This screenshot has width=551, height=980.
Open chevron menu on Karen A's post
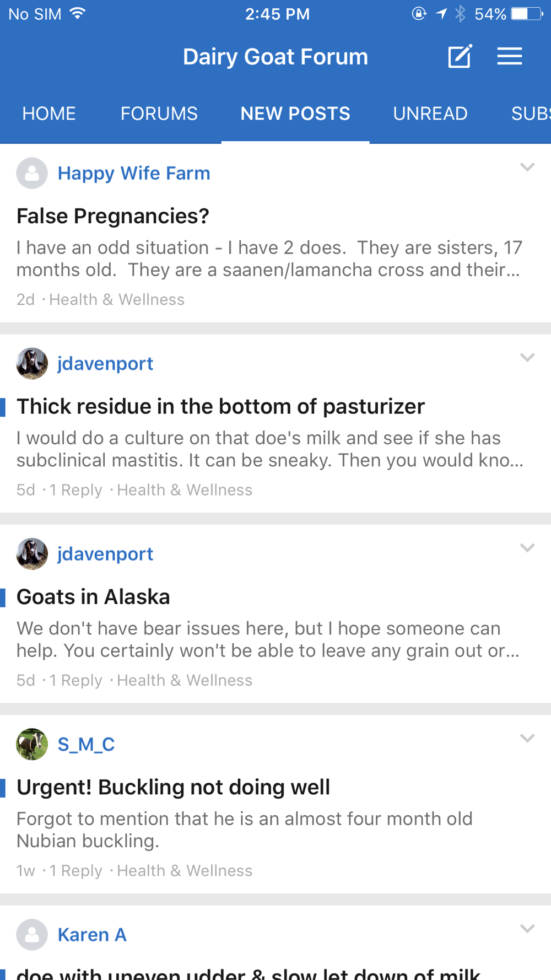click(x=527, y=928)
